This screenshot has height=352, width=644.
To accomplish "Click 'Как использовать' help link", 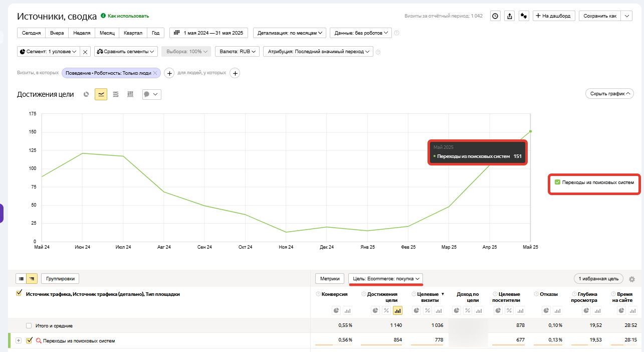I will [128, 16].
